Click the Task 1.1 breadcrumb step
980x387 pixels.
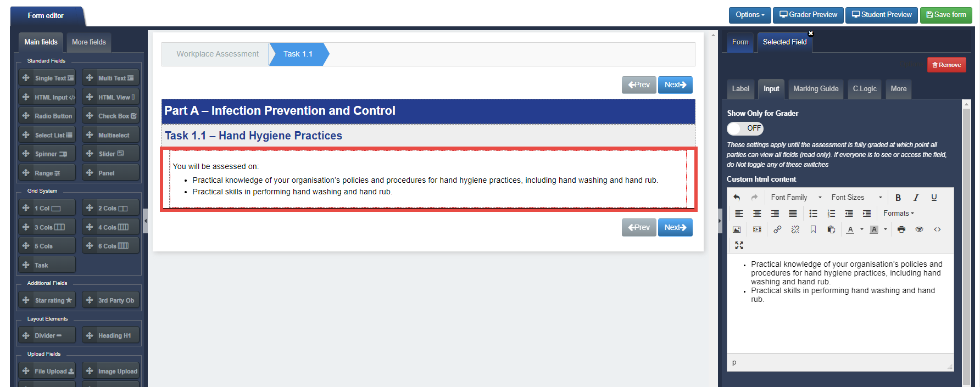pos(298,54)
